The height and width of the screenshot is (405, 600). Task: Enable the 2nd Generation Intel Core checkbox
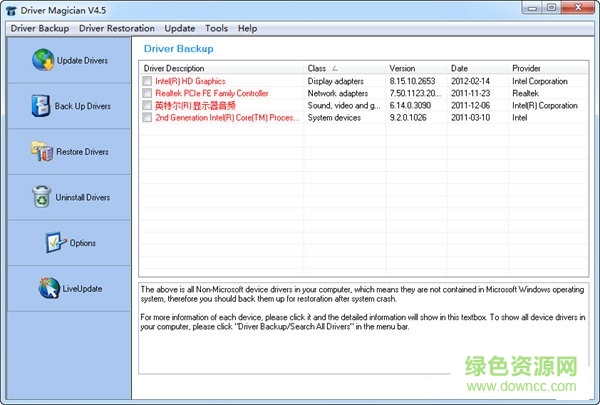pos(148,117)
